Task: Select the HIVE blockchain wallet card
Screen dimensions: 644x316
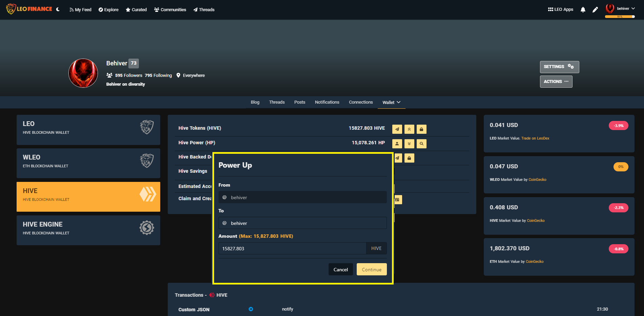Action: 88,197
